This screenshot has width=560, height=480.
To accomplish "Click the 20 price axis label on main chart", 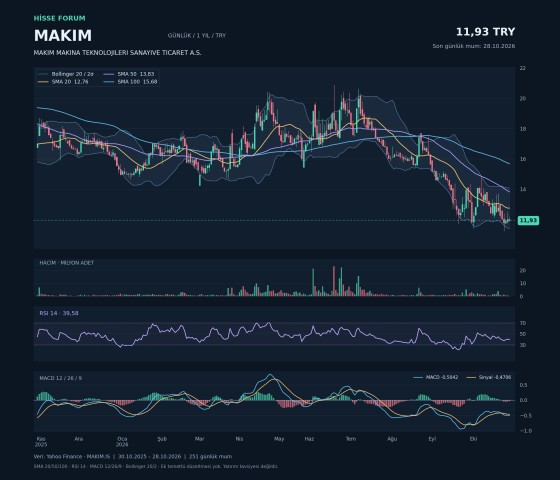I will point(522,99).
